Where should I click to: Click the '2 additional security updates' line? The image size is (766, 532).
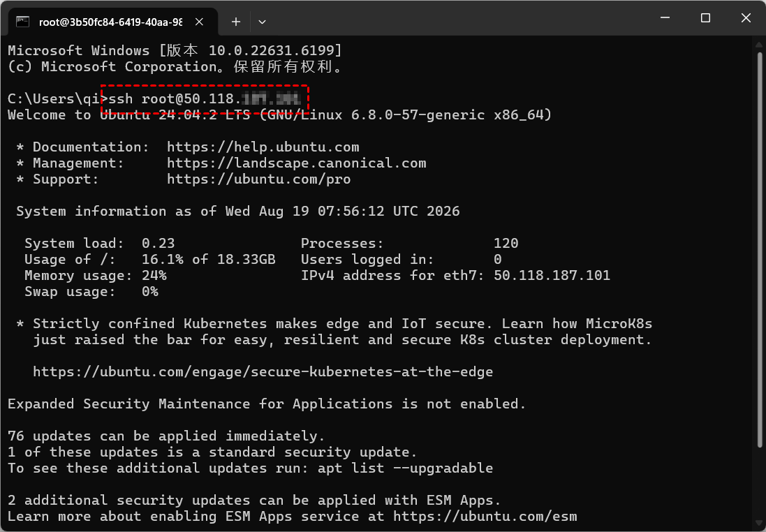click(255, 501)
